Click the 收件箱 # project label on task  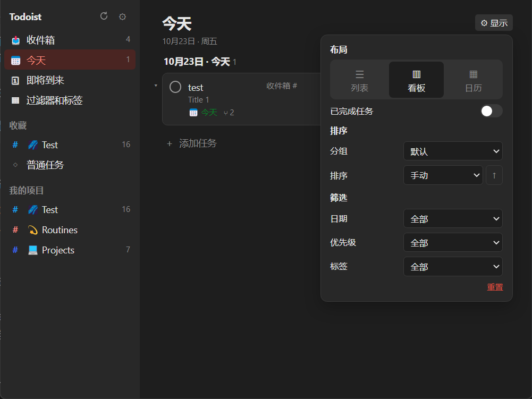[282, 86]
